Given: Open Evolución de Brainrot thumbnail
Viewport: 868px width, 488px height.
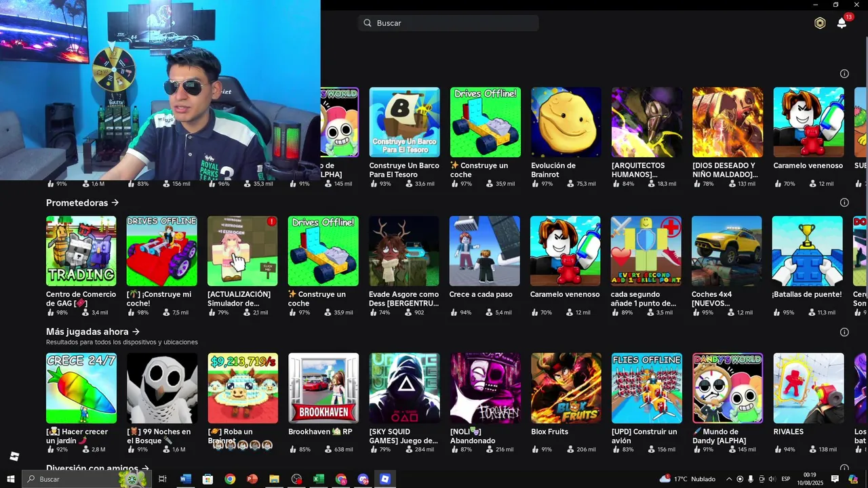Looking at the screenshot, I should [x=566, y=122].
